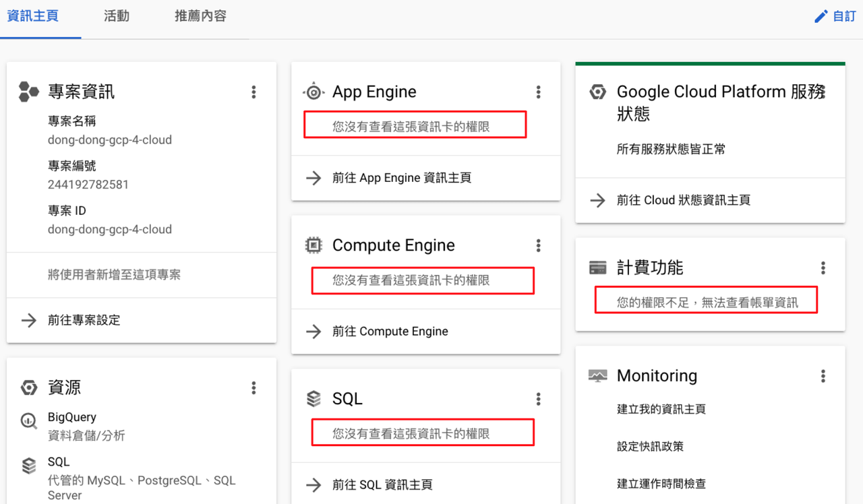Viewport: 863px width, 504px height.
Task: Click SQL card permission message text
Action: 411,433
